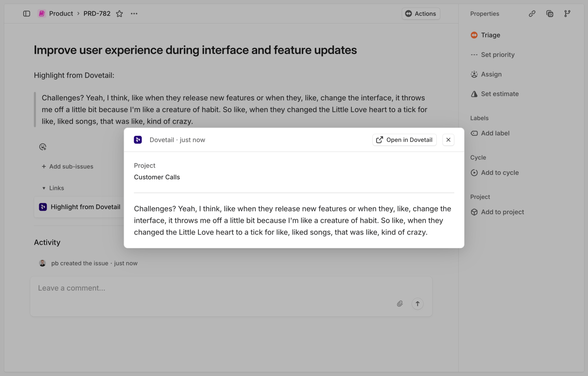The width and height of the screenshot is (588, 376).
Task: Attach a file with paperclip icon
Action: point(400,304)
